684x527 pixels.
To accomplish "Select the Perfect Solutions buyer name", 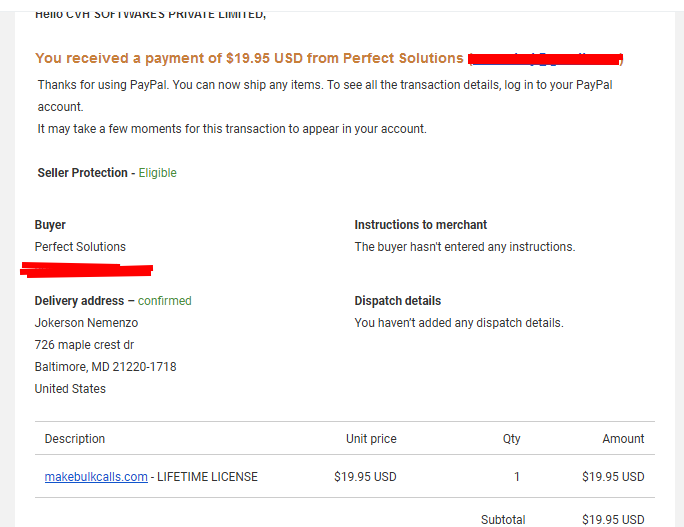I will click(x=80, y=246).
